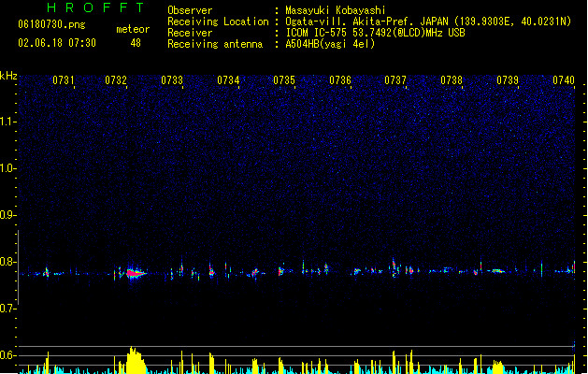Click the A504HB(yagi 4el) antenna text
This screenshot has width=588, height=374.
click(x=330, y=44)
